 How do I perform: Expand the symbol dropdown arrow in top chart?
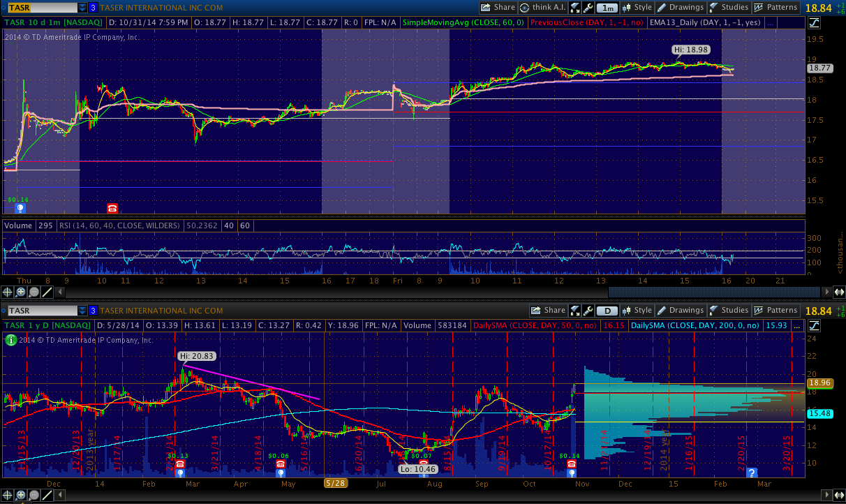coord(82,8)
